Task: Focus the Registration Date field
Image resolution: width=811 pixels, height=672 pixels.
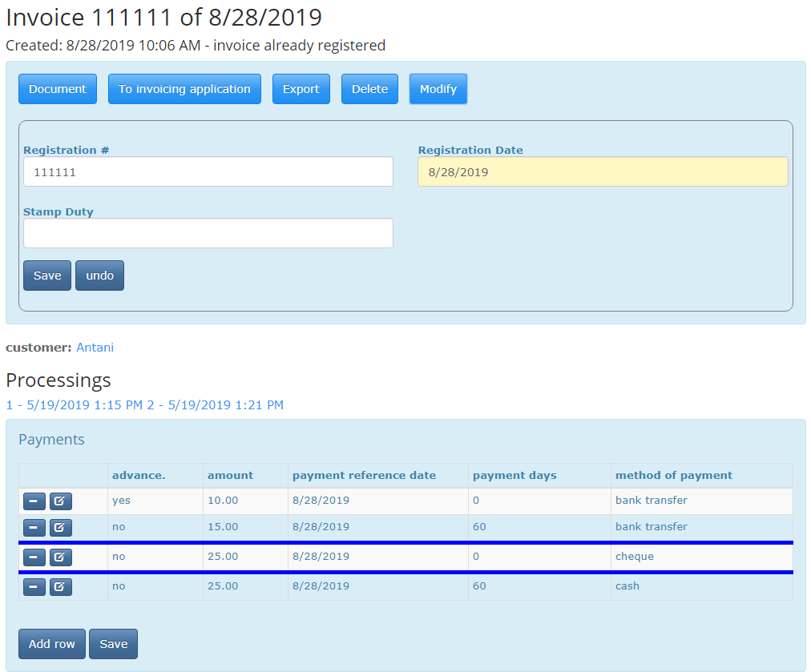Action: (603, 171)
